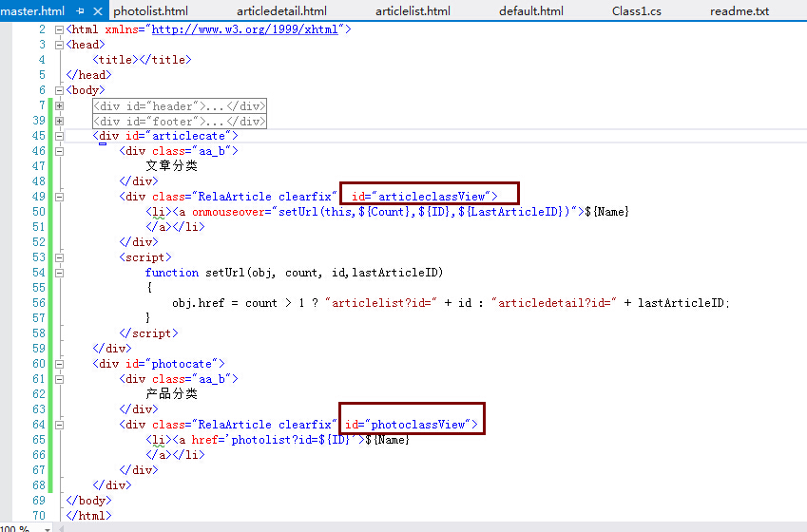
Task: Click the onmouseover attribute on line 50
Action: tap(228, 212)
